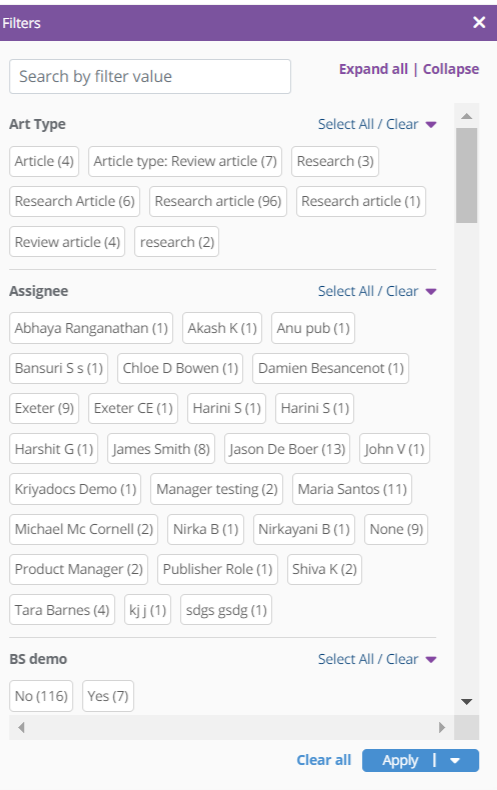Collapse the Assignee section arrow

431,291
